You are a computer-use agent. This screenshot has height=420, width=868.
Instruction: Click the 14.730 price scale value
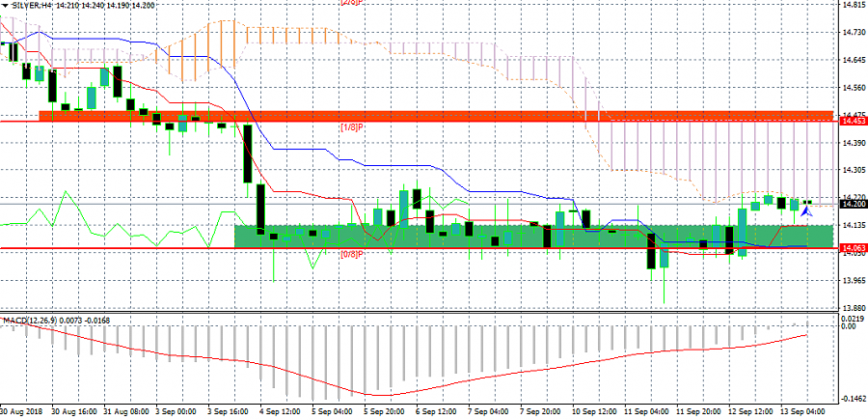[852, 32]
